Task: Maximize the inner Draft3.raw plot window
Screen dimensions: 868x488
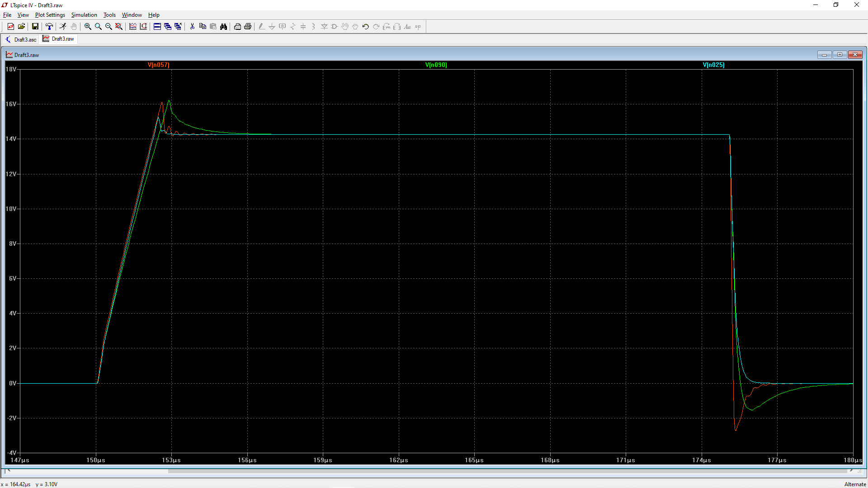Action: pos(840,55)
